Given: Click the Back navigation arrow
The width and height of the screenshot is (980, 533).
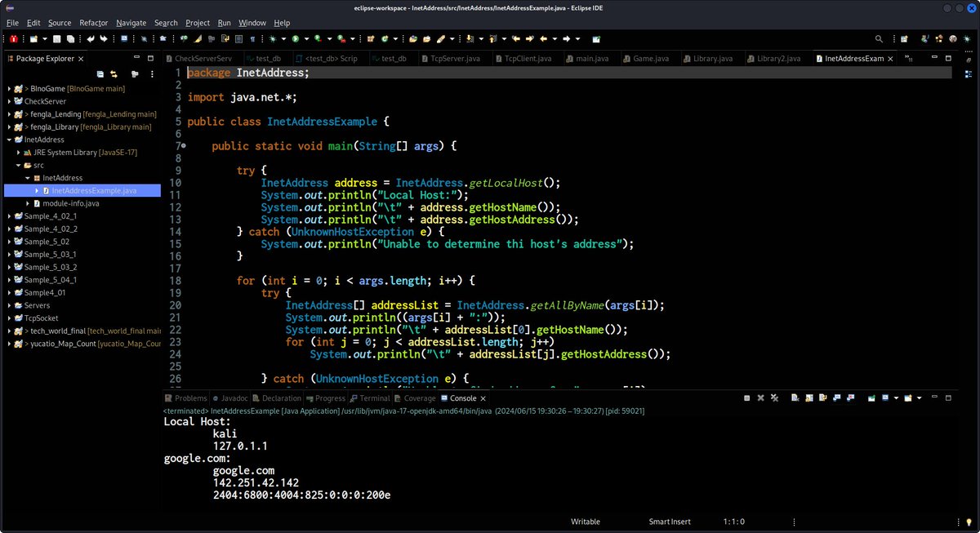Looking at the screenshot, I should pos(543,38).
